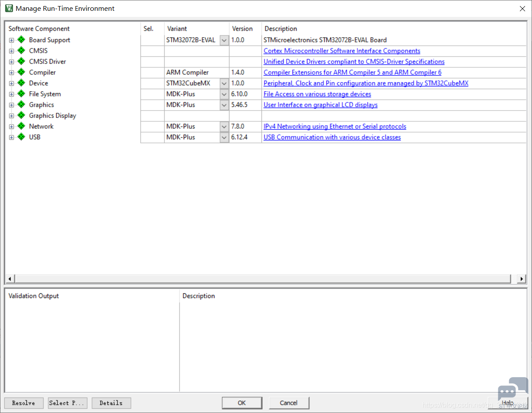The height and width of the screenshot is (413, 532).
Task: Confirm with the OK button
Action: coord(242,403)
